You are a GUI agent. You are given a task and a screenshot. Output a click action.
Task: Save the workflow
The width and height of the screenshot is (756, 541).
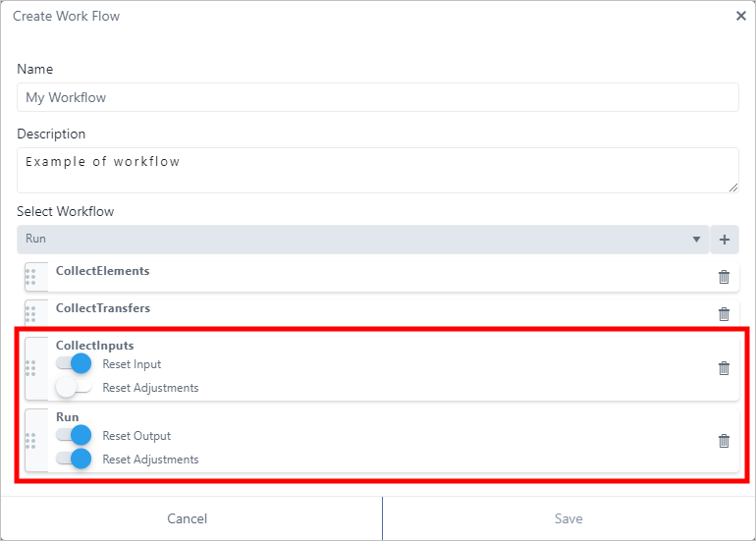[568, 518]
